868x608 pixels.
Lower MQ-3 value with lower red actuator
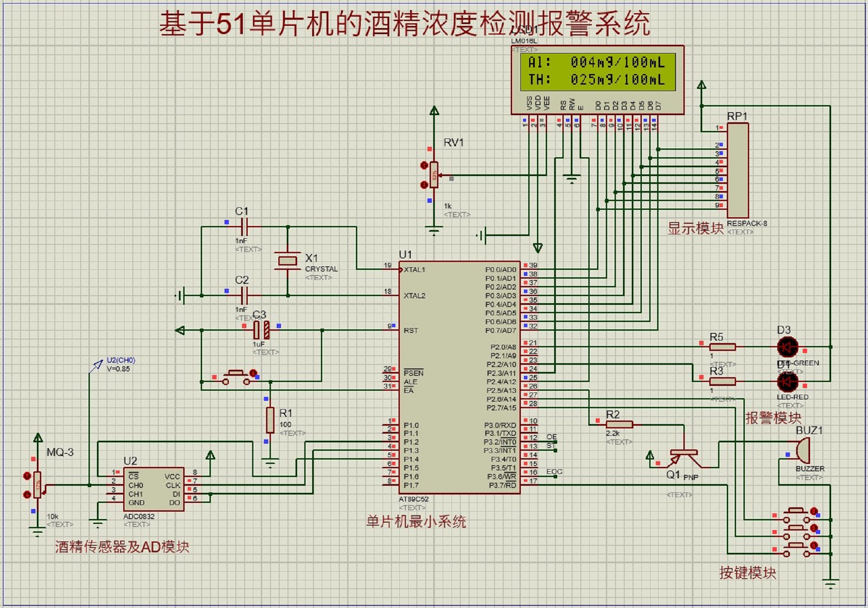coord(27,495)
